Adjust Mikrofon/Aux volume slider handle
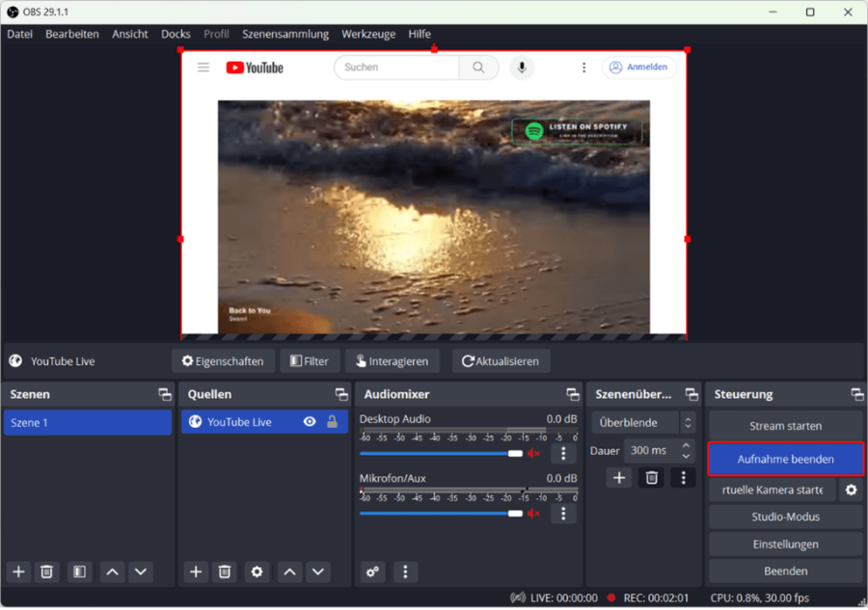 [515, 514]
